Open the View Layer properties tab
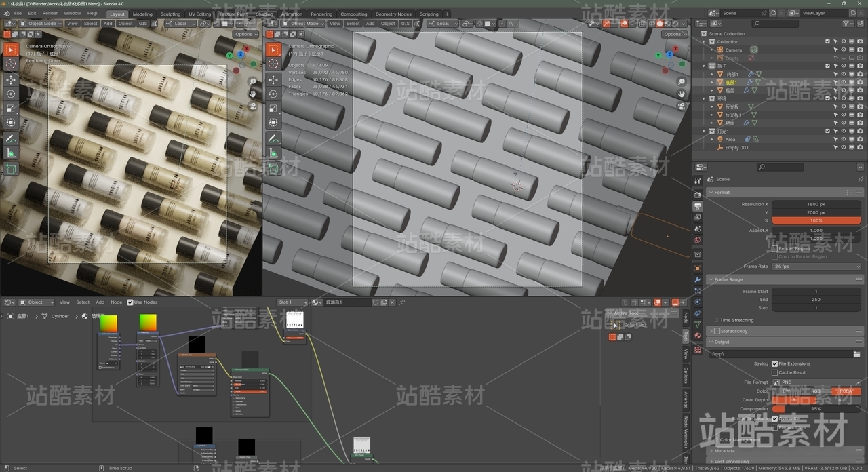Viewport: 868px width, 472px height. click(x=697, y=218)
